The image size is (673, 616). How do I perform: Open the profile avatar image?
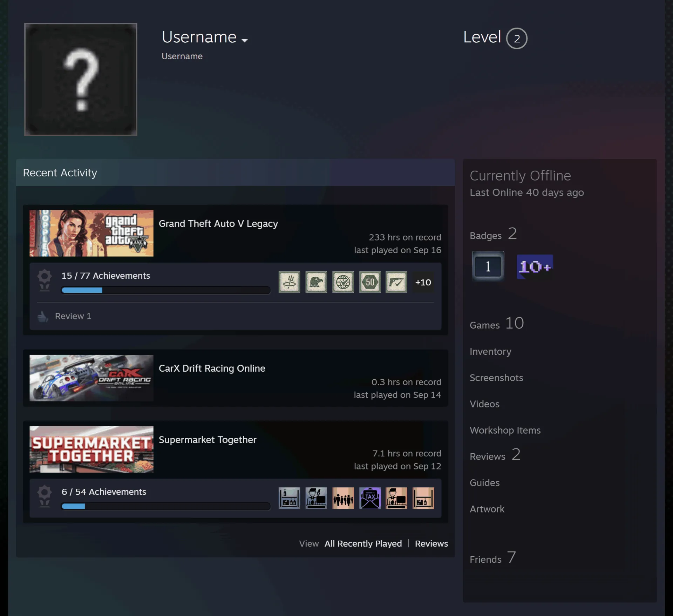pos(81,79)
